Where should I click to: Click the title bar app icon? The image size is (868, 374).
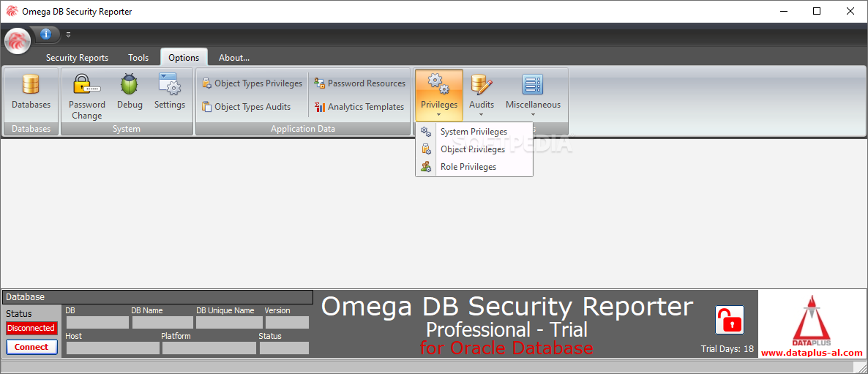[x=12, y=11]
